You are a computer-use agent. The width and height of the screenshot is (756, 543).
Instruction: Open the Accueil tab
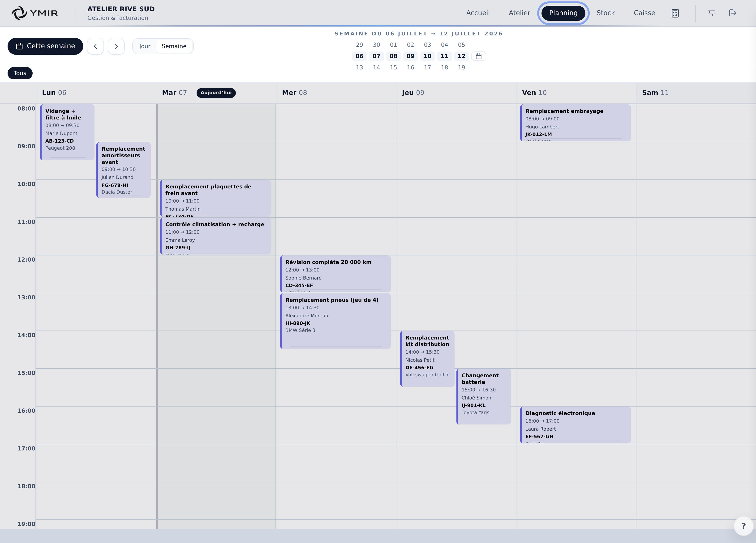tap(478, 13)
